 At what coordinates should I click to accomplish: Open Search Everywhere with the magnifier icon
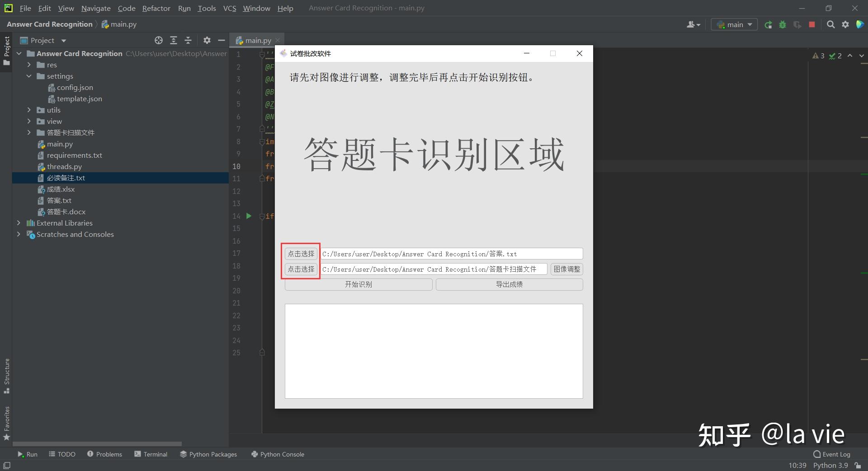[831, 24]
